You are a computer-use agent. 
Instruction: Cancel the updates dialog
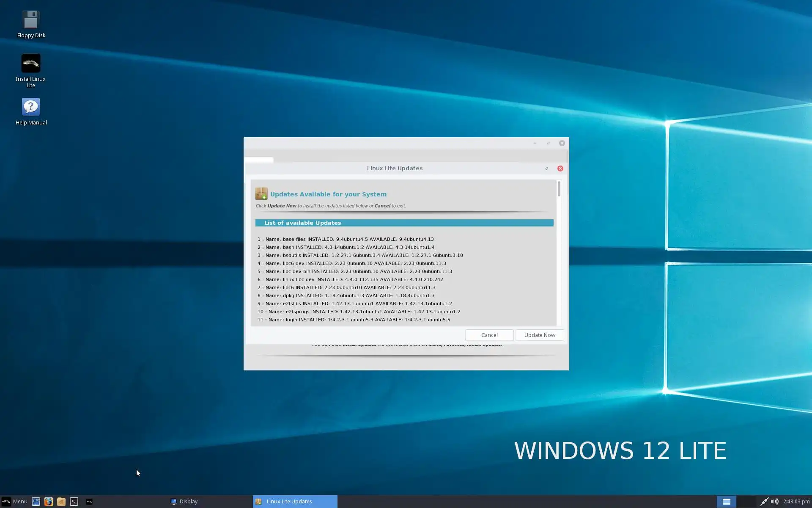click(489, 335)
